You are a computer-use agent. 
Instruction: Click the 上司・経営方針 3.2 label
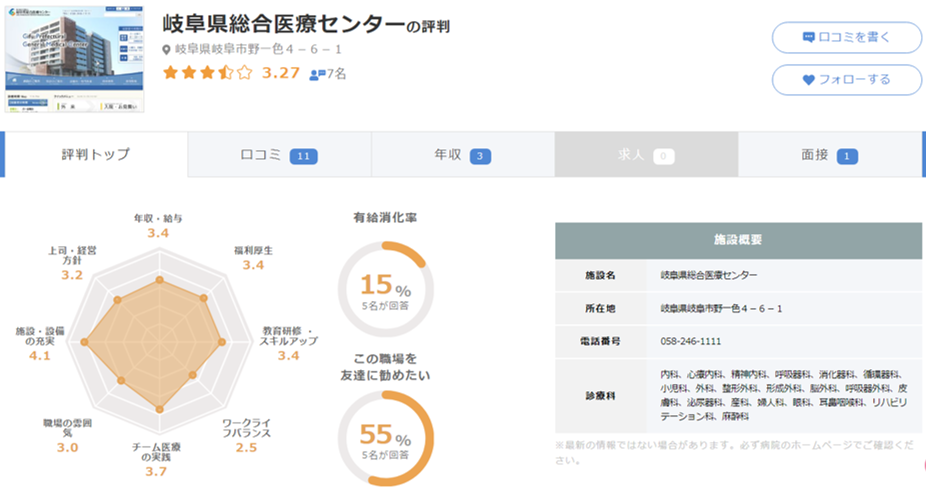pos(72,263)
